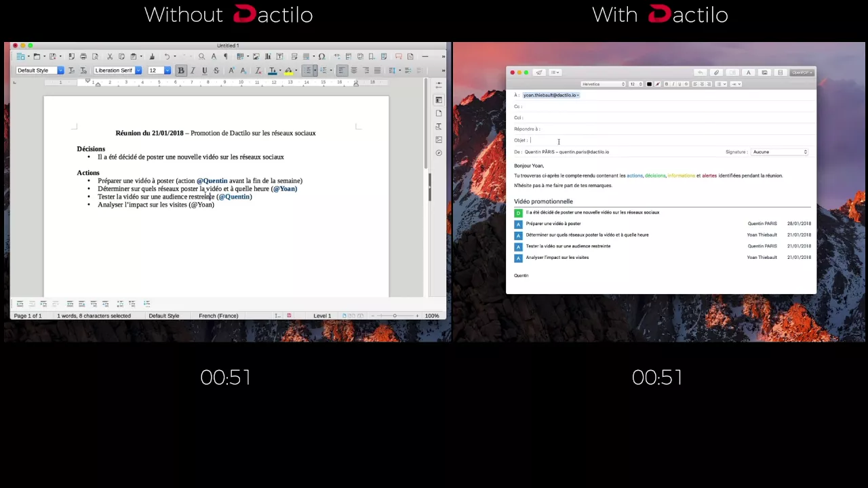Screen dimensions: 868x488
Task: Toggle Italic in Writer formatting bar
Action: [193, 70]
